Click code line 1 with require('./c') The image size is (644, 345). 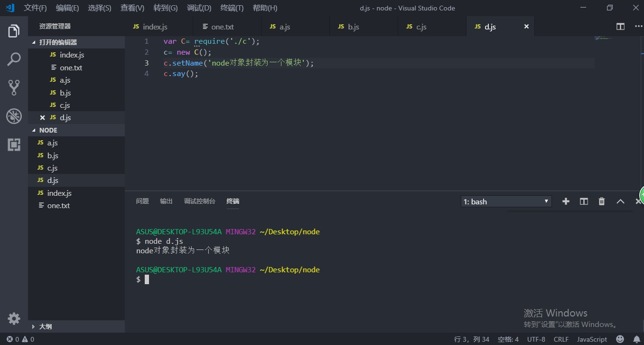point(212,41)
